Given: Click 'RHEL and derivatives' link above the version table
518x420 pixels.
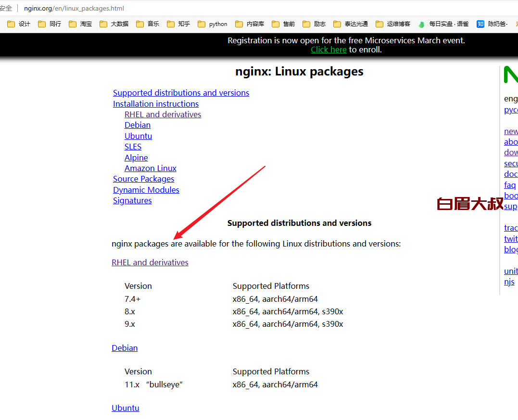Looking at the screenshot, I should tap(150, 262).
